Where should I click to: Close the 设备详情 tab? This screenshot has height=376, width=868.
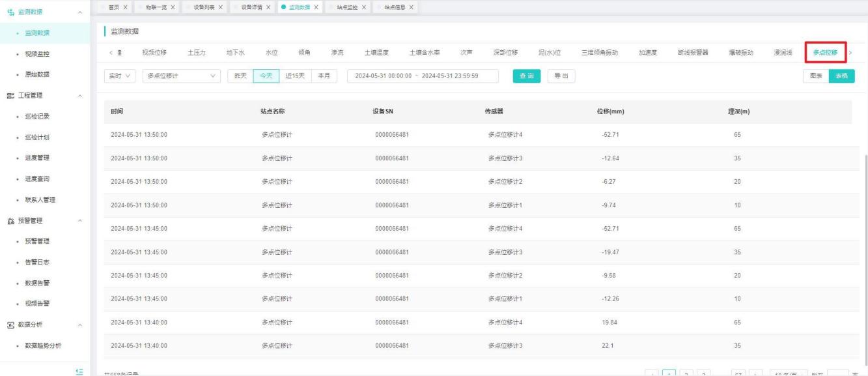click(x=268, y=7)
